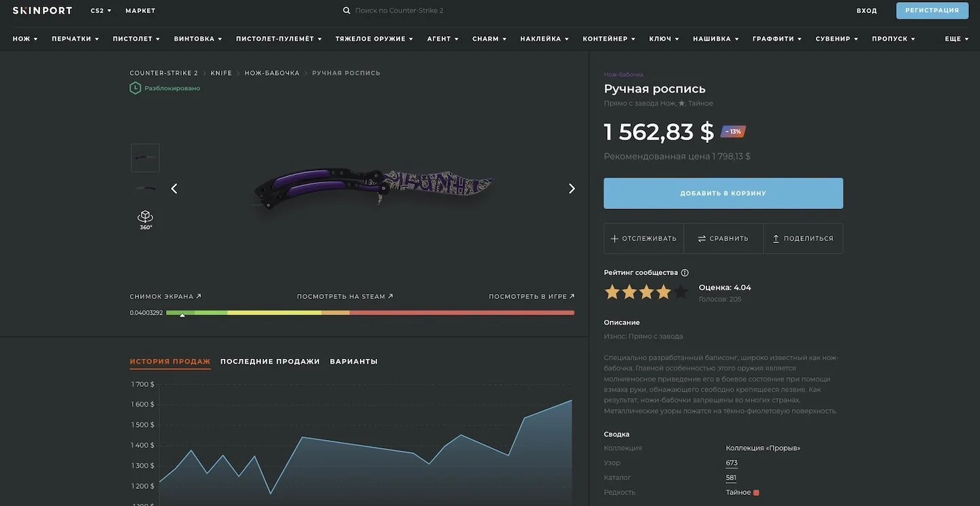Open the ЕЩЁ dropdown menu
The image size is (980, 506).
pos(957,39)
